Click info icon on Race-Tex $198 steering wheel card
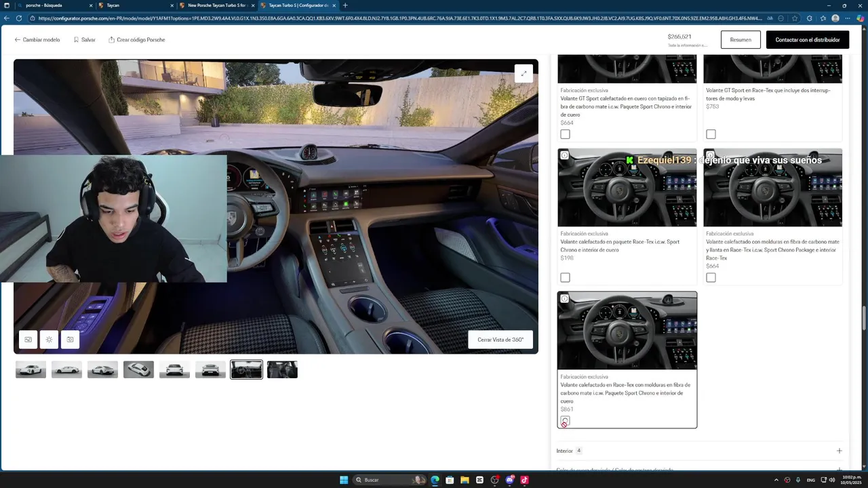 (x=564, y=155)
